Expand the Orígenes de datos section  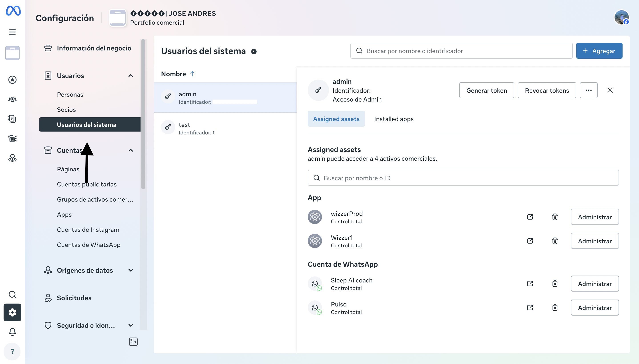[x=131, y=270]
